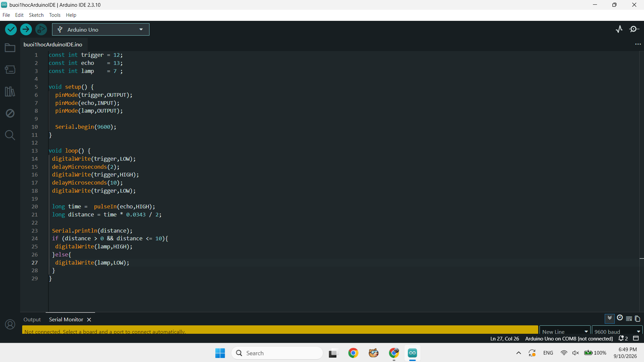Open the editor tab more-options ellipsis
This screenshot has height=362, width=644.
tap(638, 44)
